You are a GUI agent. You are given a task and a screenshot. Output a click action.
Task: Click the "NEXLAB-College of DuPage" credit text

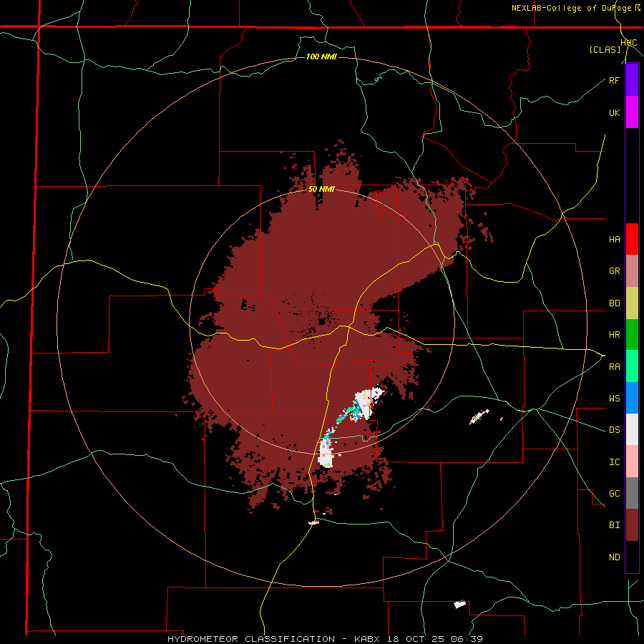coord(572,8)
